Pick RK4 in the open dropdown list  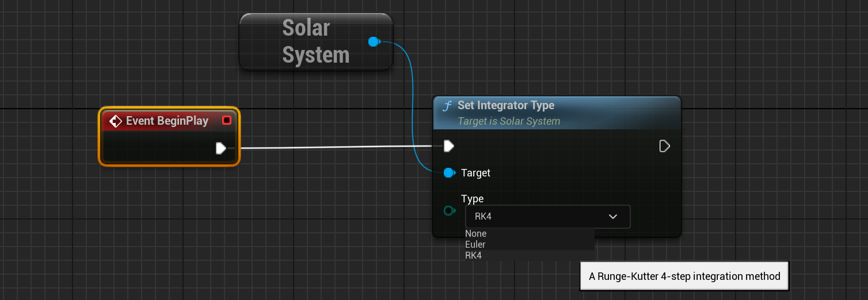pos(474,256)
